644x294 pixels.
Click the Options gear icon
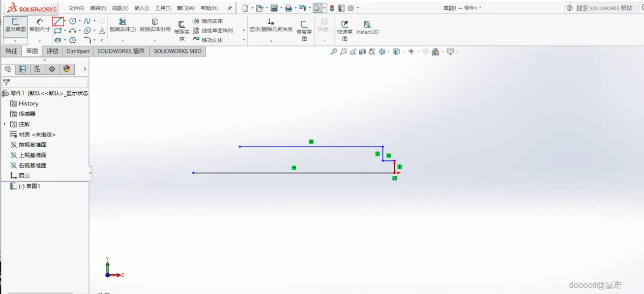point(350,8)
